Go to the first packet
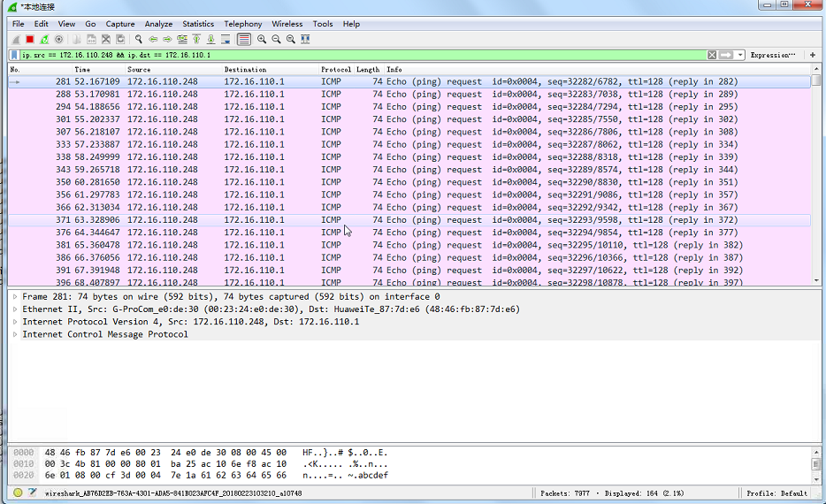Screen dimensions: 826x504 (x=196, y=39)
